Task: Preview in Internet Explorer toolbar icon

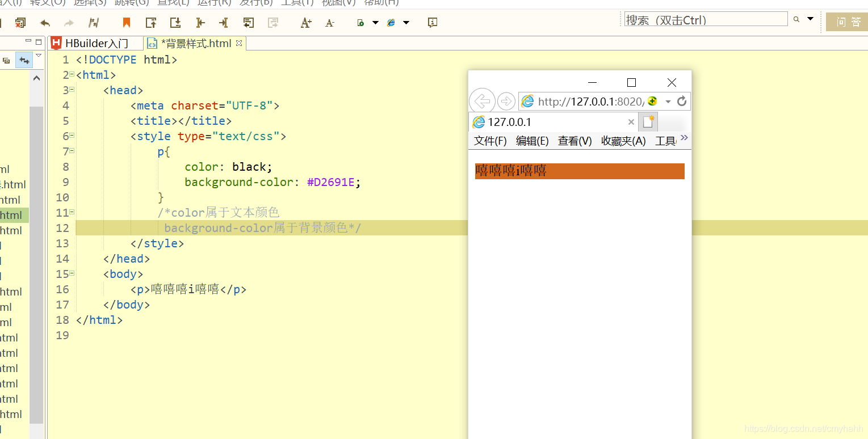Action: point(391,23)
